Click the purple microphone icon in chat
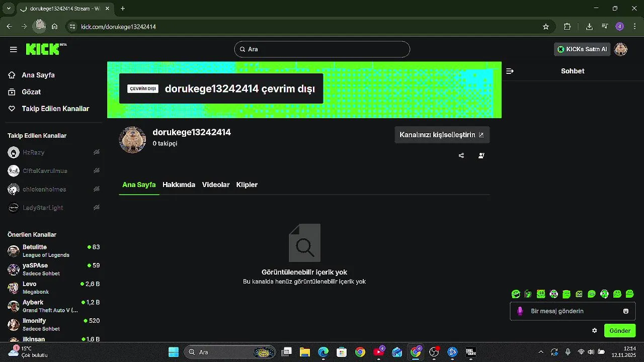 [520, 311]
